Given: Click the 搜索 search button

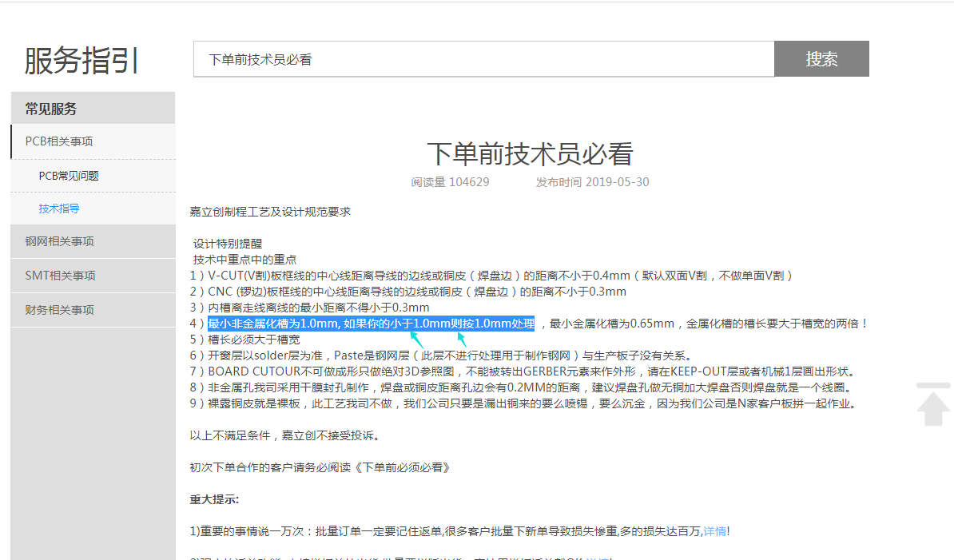Looking at the screenshot, I should [821, 59].
